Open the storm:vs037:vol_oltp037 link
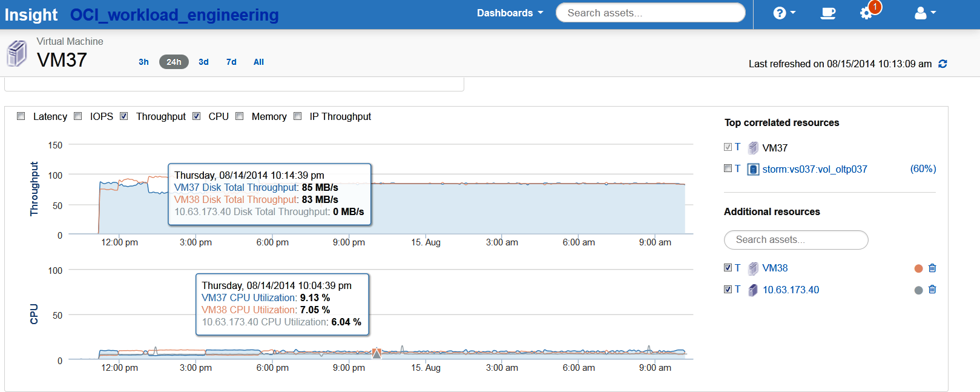Image resolution: width=980 pixels, height=392 pixels. 814,169
